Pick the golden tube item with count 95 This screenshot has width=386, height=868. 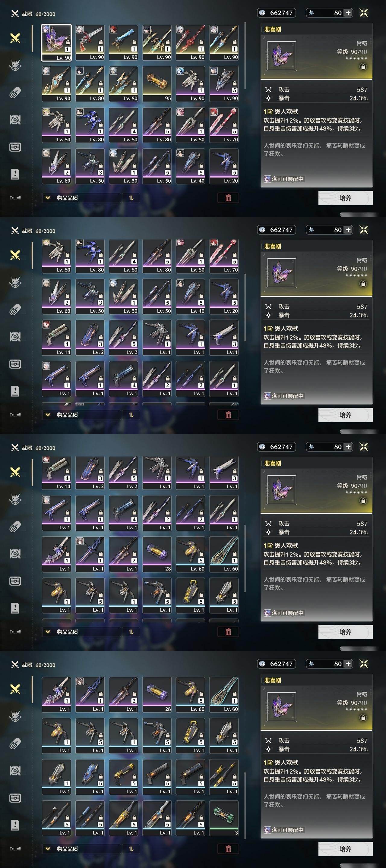157,83
